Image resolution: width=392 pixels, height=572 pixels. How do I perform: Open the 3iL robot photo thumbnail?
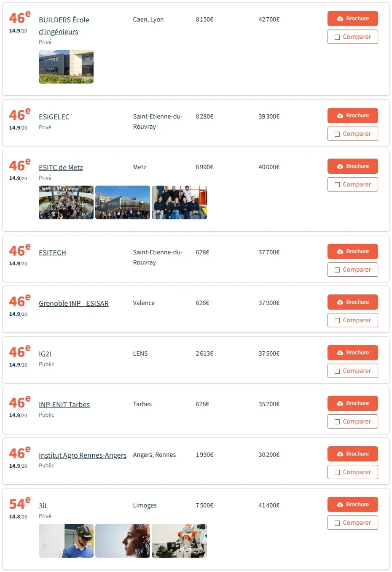coord(179,541)
